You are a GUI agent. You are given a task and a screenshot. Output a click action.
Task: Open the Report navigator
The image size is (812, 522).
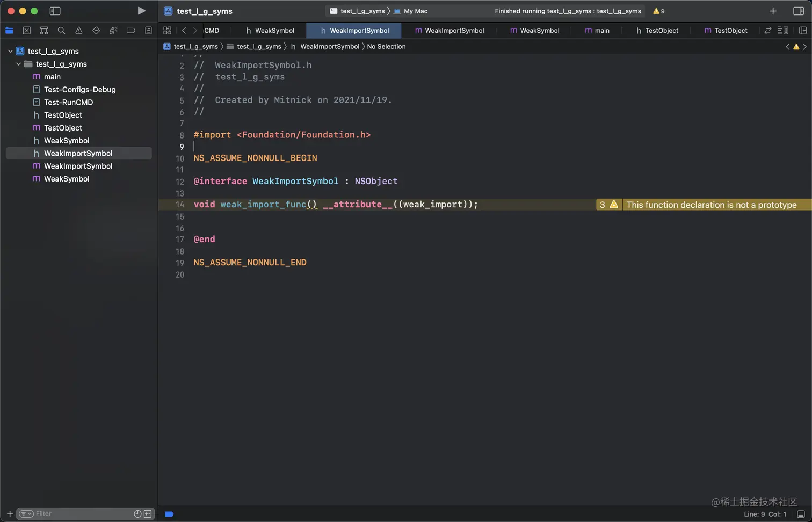(149, 31)
